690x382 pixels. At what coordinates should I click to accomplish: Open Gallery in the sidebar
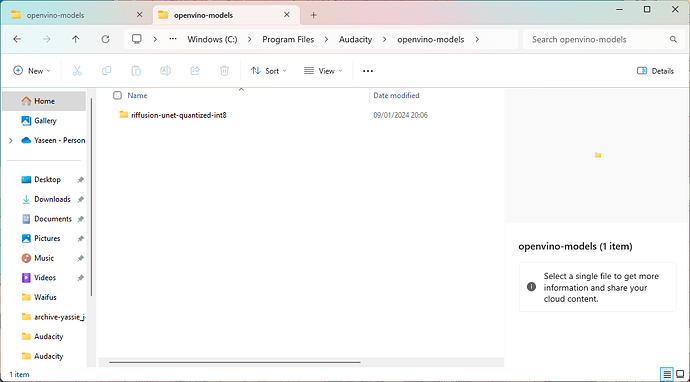click(44, 121)
